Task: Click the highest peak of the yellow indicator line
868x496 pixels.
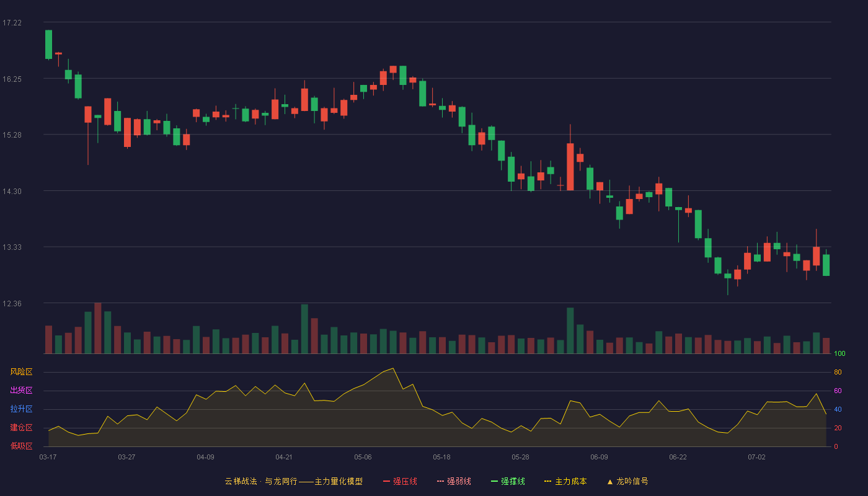Action: click(x=392, y=368)
